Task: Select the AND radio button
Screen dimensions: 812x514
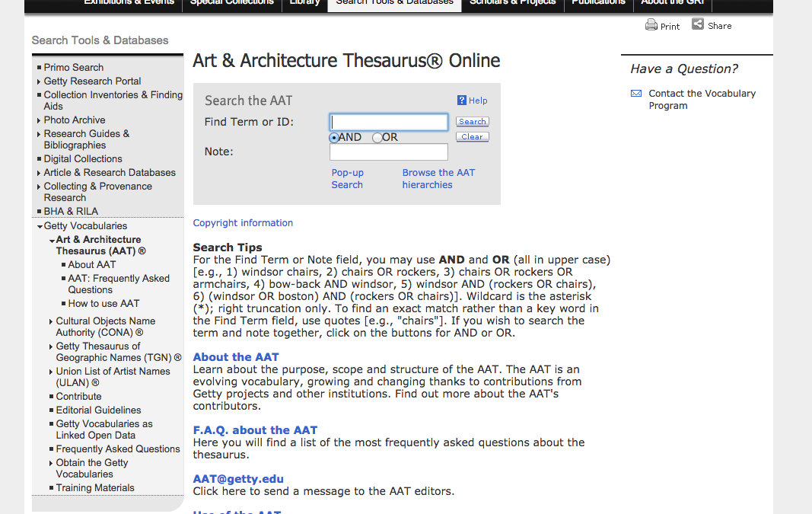Action: pyautogui.click(x=333, y=137)
